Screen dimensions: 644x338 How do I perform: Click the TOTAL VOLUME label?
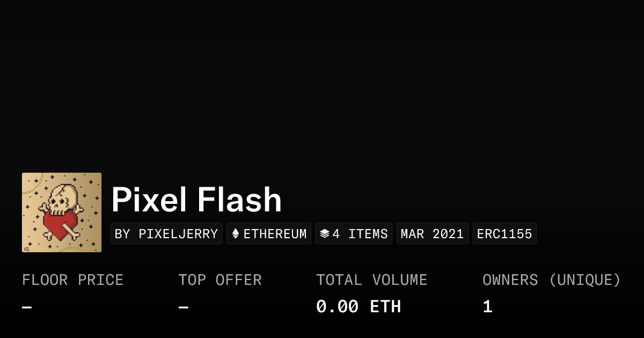tap(372, 280)
